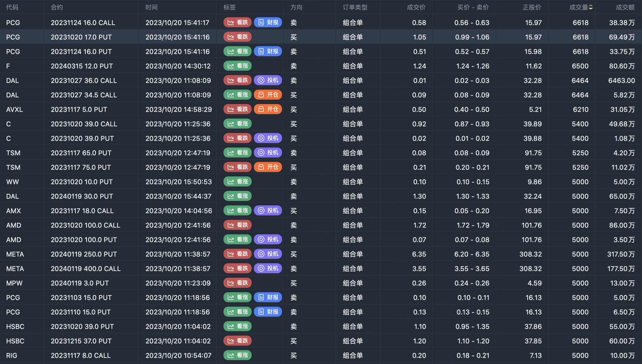Click stock price 101.76 in AMD CALL row
Screen dimensions: 642x364
(x=531, y=225)
